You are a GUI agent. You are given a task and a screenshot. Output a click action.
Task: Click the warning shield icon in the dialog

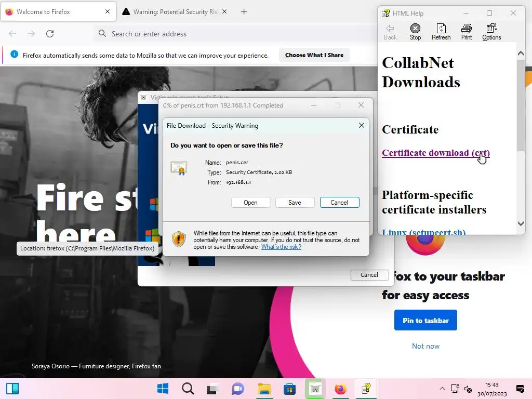pyautogui.click(x=179, y=239)
